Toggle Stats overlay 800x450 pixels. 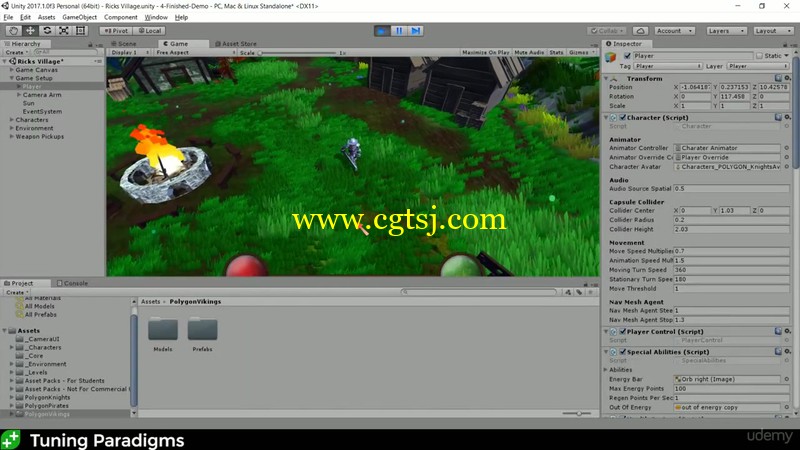point(556,53)
